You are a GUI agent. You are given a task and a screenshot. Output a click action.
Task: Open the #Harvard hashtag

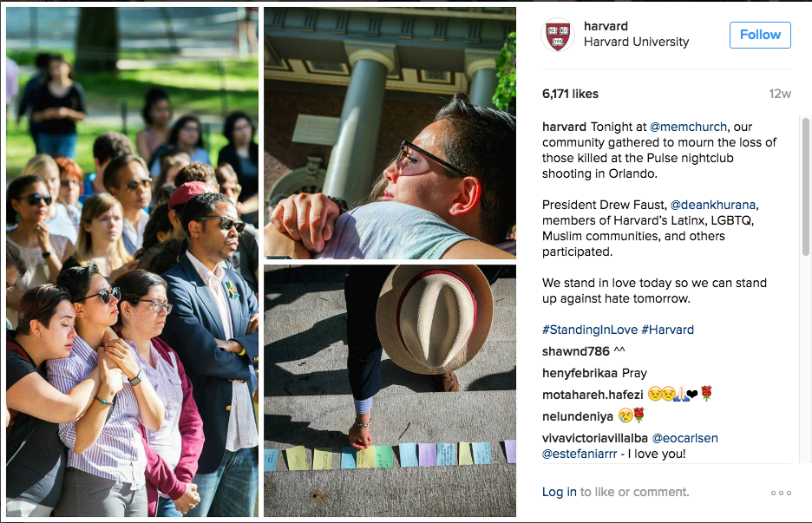point(667,330)
